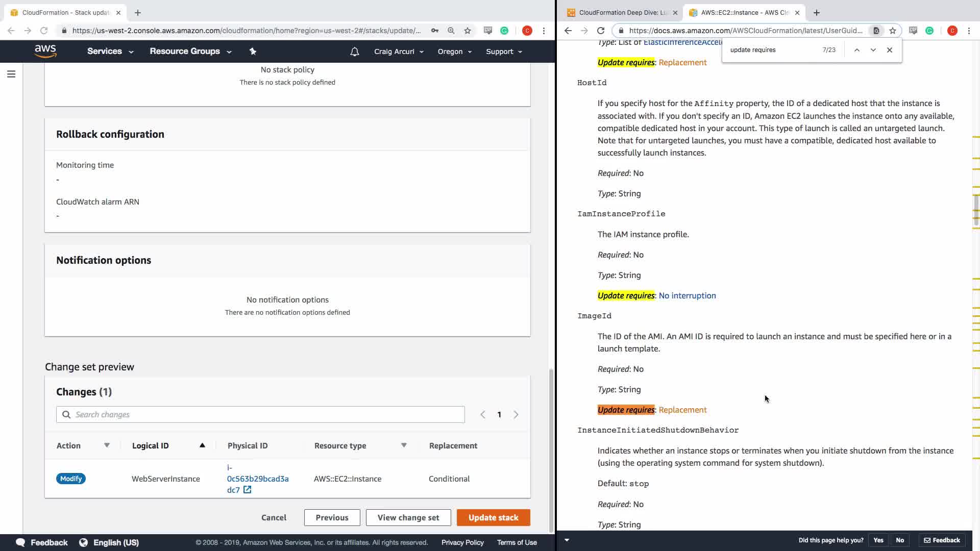This screenshot has height=551, width=980.
Task: Open physical ID external link icon
Action: [247, 490]
